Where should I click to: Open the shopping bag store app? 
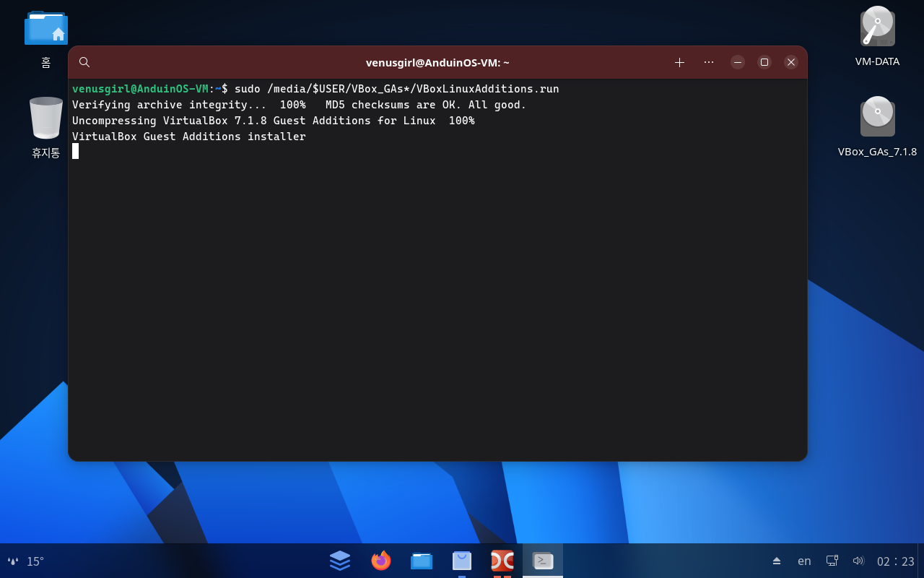pos(462,561)
